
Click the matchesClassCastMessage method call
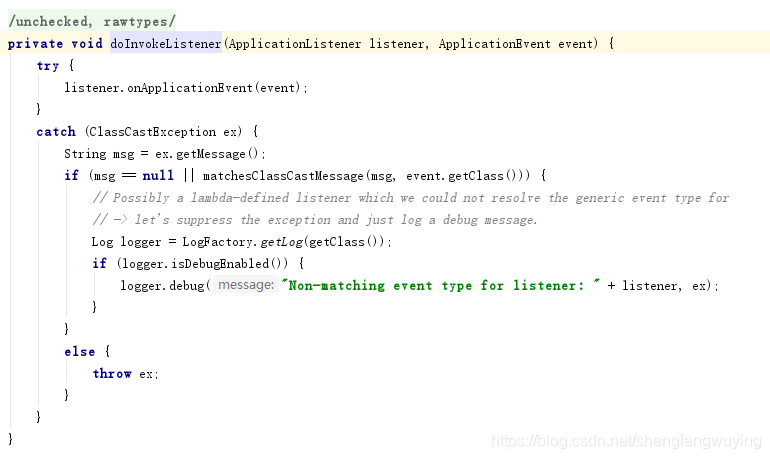click(x=283, y=176)
